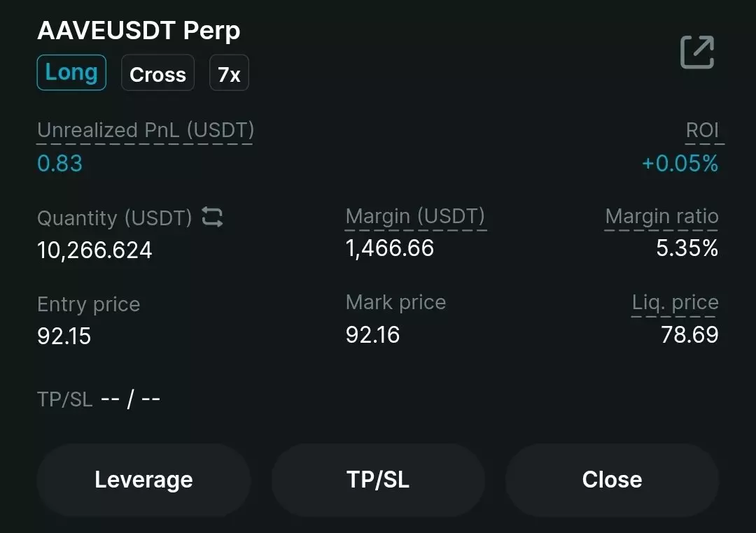Click the share position icon

(697, 52)
